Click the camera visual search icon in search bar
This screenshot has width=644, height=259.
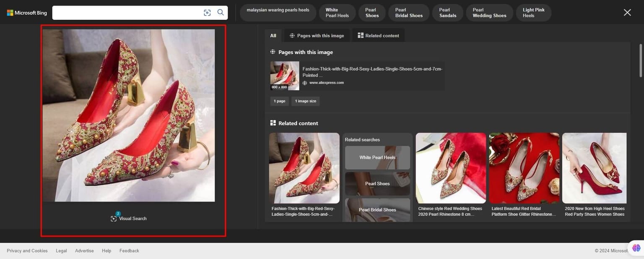click(x=207, y=12)
